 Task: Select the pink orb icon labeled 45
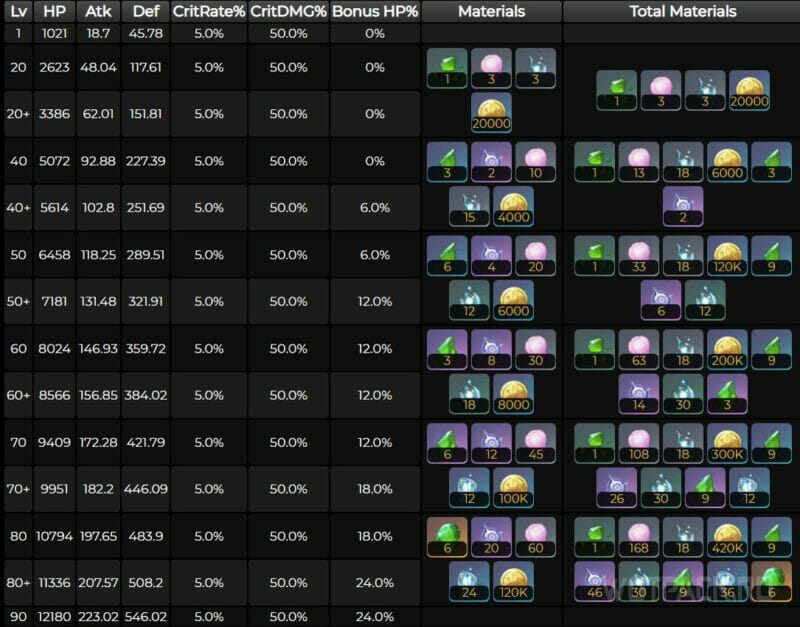click(535, 443)
